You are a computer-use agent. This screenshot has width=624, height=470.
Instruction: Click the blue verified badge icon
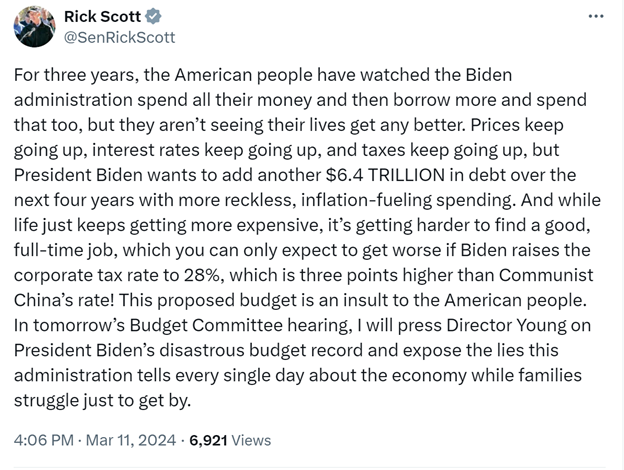[x=153, y=16]
